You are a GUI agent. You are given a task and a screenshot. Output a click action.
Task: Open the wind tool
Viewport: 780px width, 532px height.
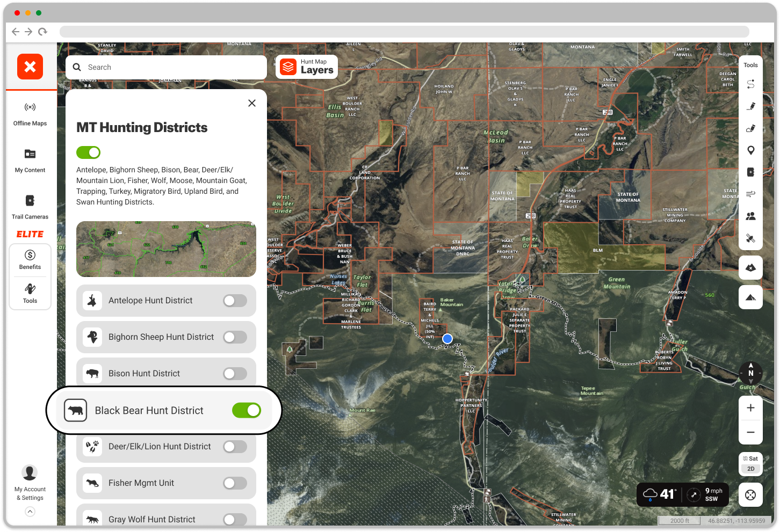pos(750,194)
